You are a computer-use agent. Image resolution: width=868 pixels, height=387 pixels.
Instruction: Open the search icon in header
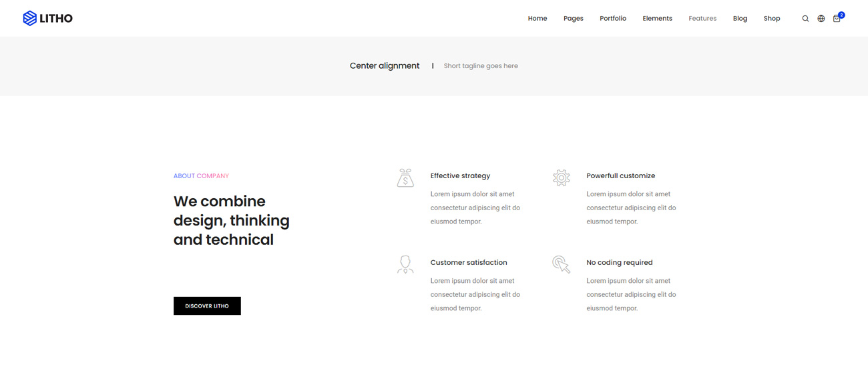(805, 19)
